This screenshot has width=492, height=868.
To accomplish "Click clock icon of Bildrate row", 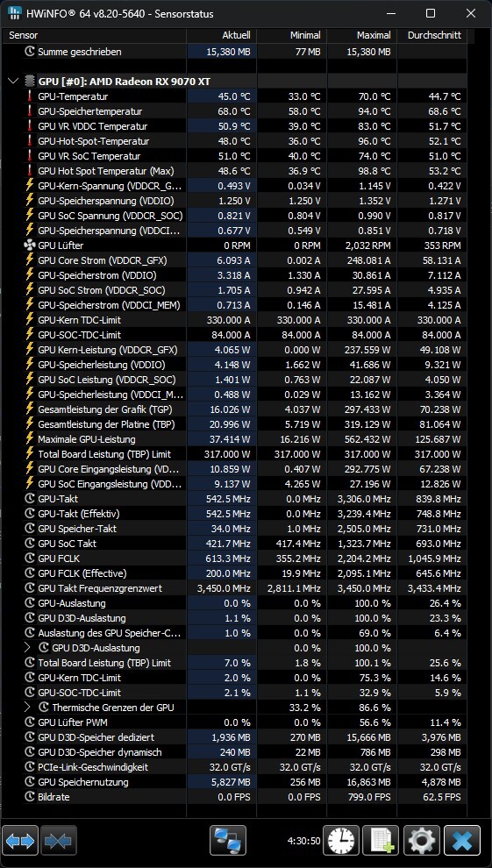I will (30, 797).
